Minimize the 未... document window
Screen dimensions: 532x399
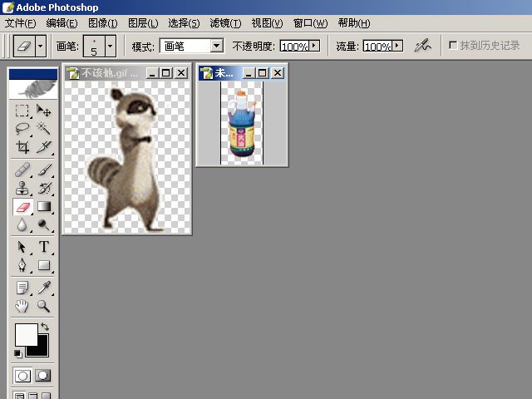[249, 73]
